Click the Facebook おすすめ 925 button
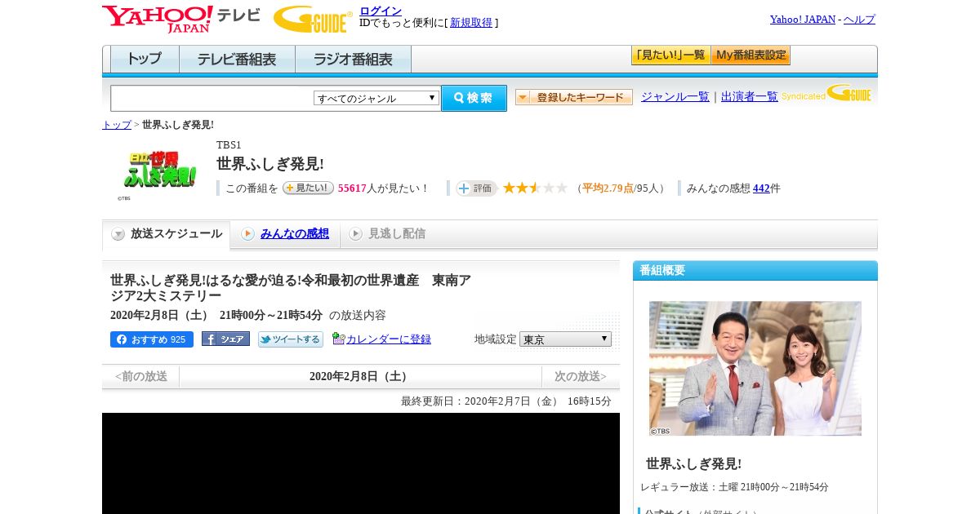Image resolution: width=980 pixels, height=514 pixels. point(152,339)
